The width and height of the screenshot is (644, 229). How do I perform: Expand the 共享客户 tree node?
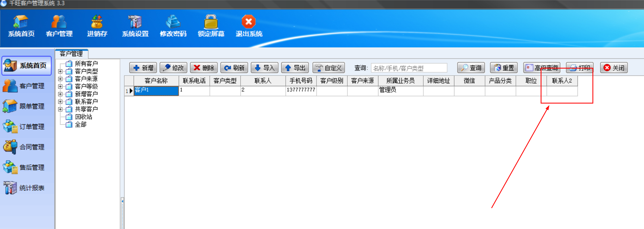tap(60, 109)
